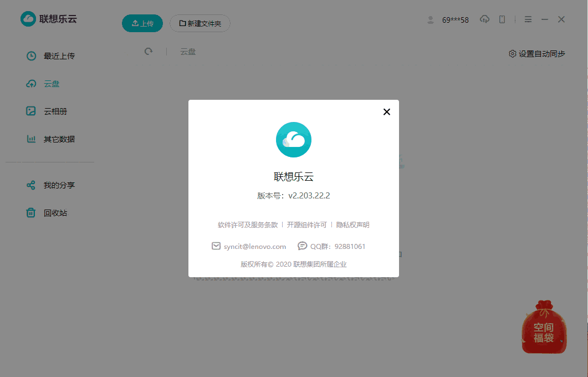Open the transfer list cloud icon

coord(484,19)
